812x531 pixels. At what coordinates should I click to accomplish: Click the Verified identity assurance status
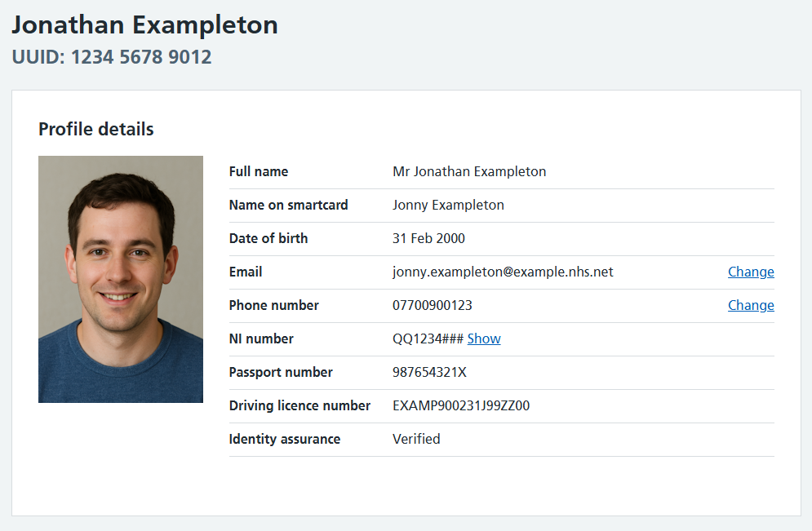tap(416, 439)
